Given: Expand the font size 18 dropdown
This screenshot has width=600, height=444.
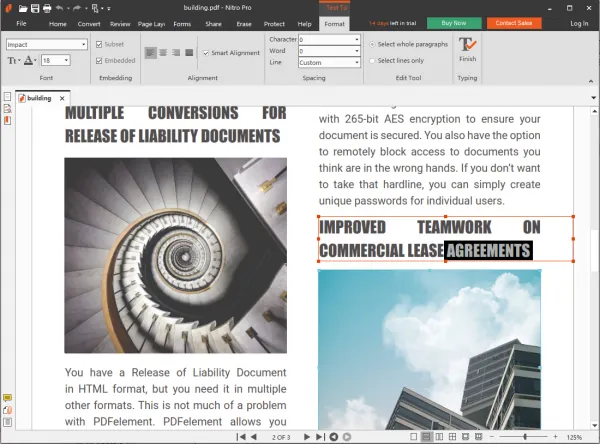Looking at the screenshot, I should (x=56, y=60).
